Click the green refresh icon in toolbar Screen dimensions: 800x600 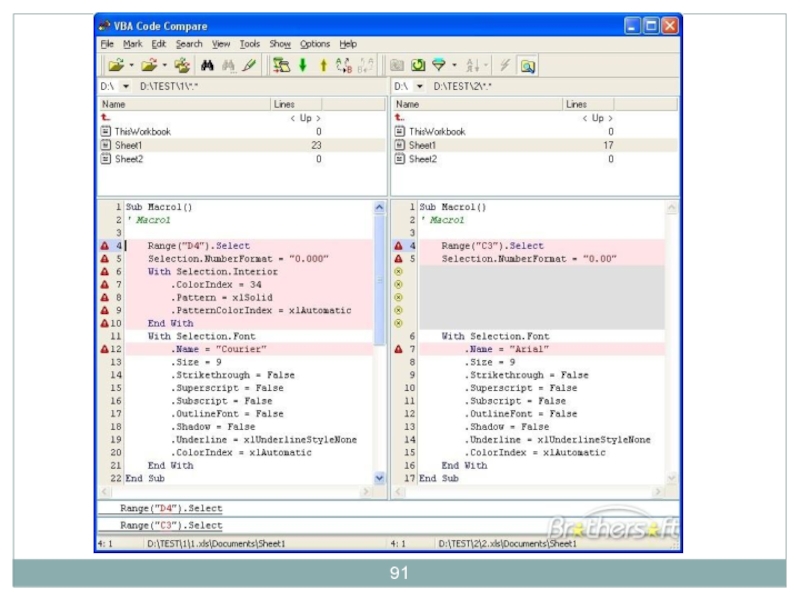pyautogui.click(x=418, y=65)
